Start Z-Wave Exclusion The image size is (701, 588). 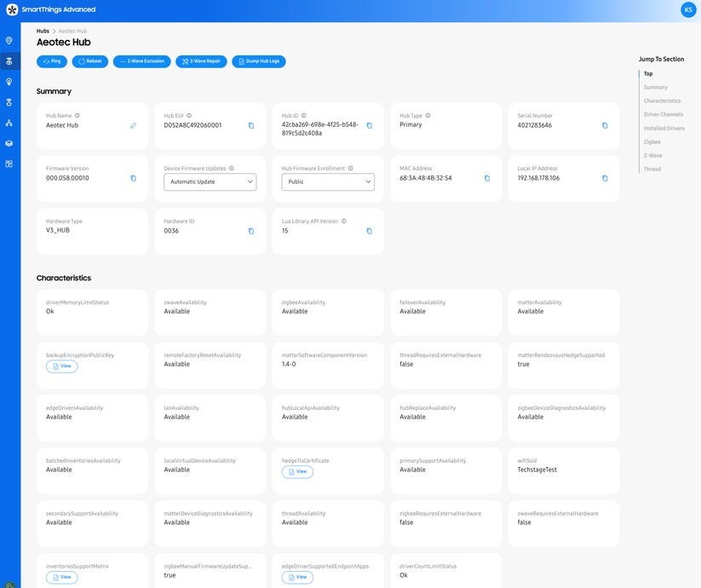pos(141,61)
